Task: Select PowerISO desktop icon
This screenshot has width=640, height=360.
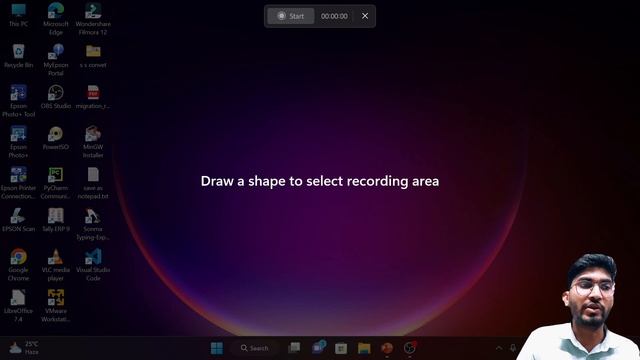Action: (56, 138)
